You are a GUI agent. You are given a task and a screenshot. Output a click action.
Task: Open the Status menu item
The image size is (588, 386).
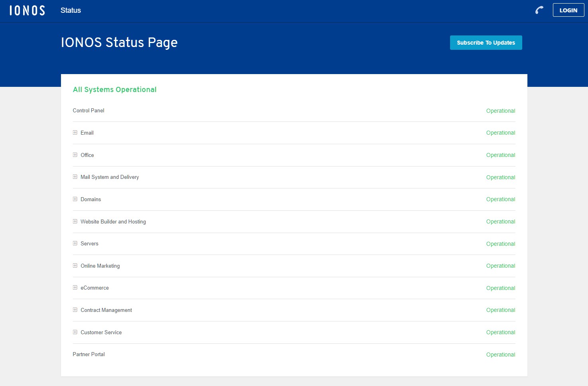pos(71,10)
